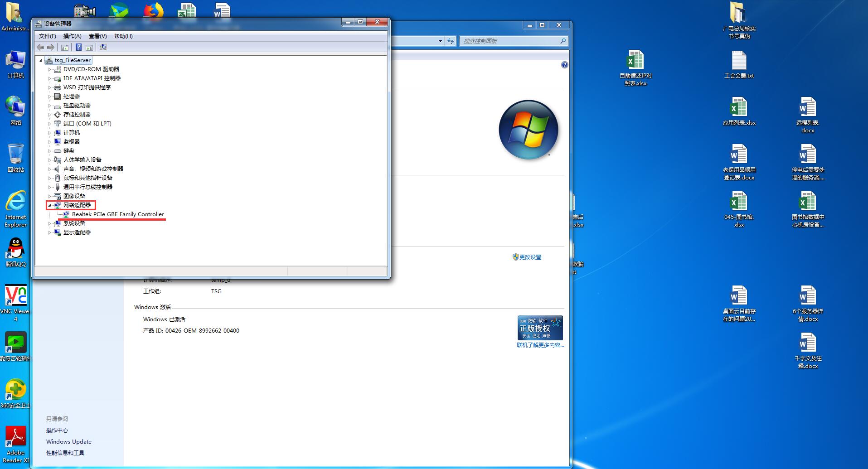The width and height of the screenshot is (868, 469).
Task: Select the 腾讯QQ desktop icon
Action: pyautogui.click(x=16, y=252)
